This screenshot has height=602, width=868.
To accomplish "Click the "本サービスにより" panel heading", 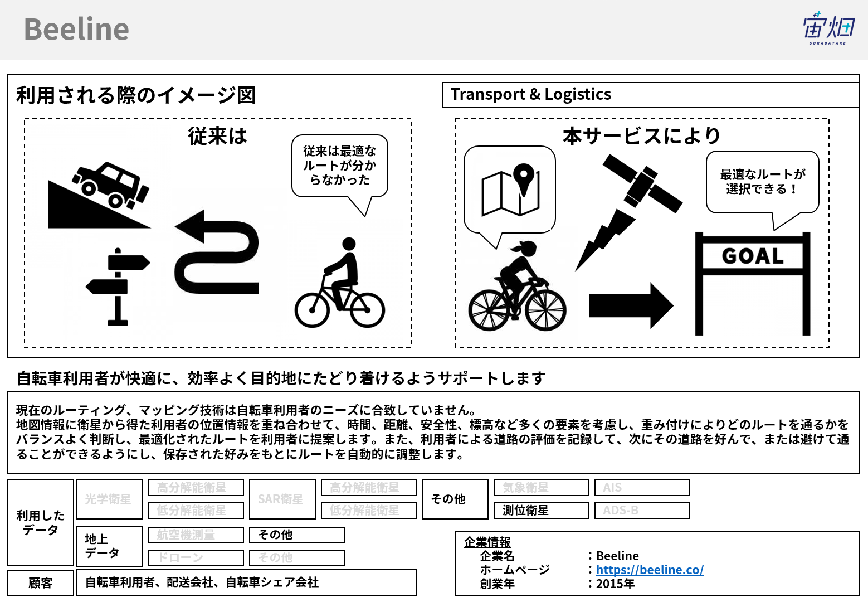I will [x=642, y=136].
